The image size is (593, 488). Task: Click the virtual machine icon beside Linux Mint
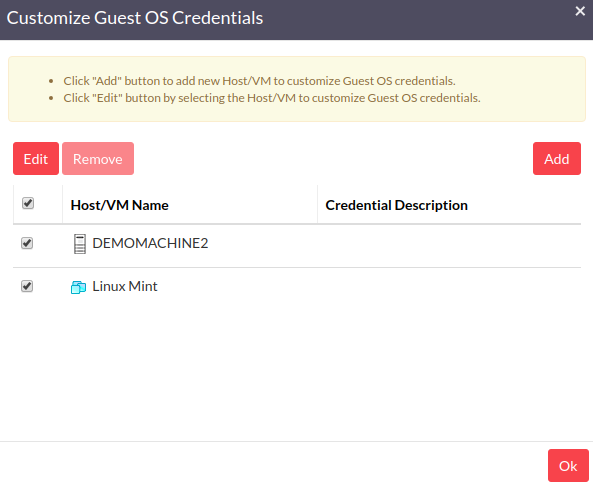pos(78,287)
